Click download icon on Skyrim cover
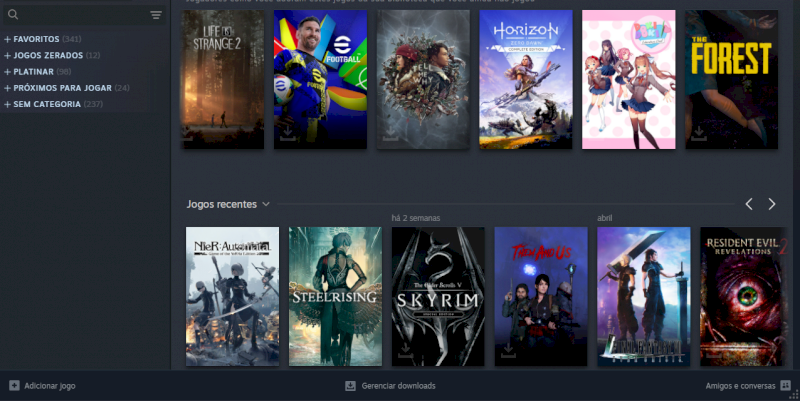The height and width of the screenshot is (401, 800). 406,350
